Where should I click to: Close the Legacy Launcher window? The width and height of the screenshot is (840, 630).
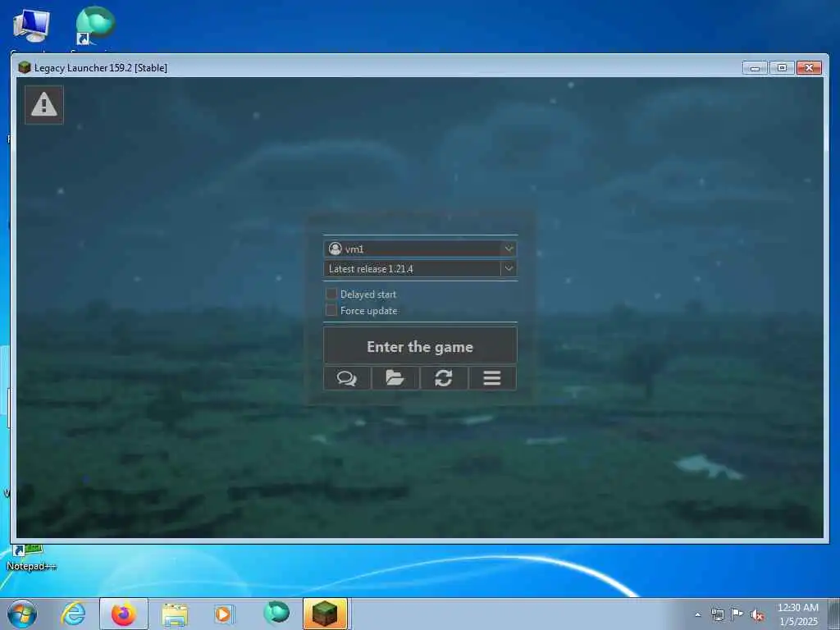coord(810,68)
